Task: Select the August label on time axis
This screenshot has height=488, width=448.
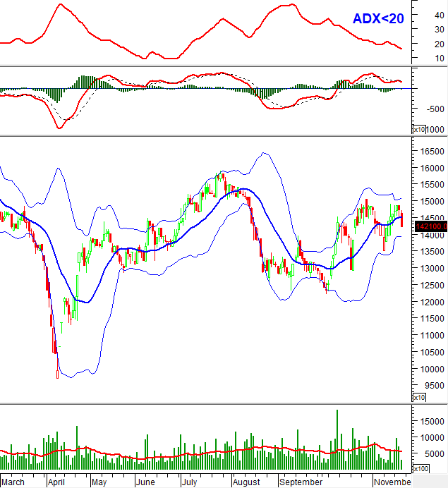Action: [x=246, y=482]
